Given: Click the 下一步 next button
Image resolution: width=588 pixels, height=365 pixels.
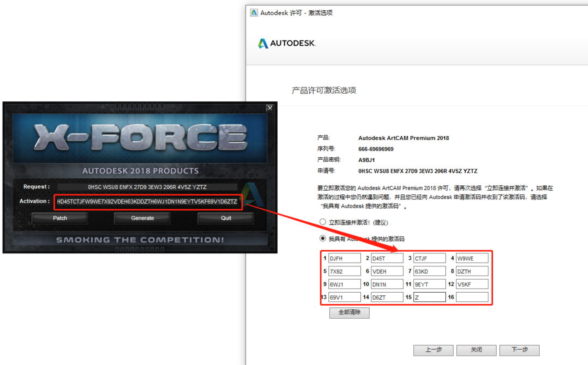Looking at the screenshot, I should [x=519, y=350].
